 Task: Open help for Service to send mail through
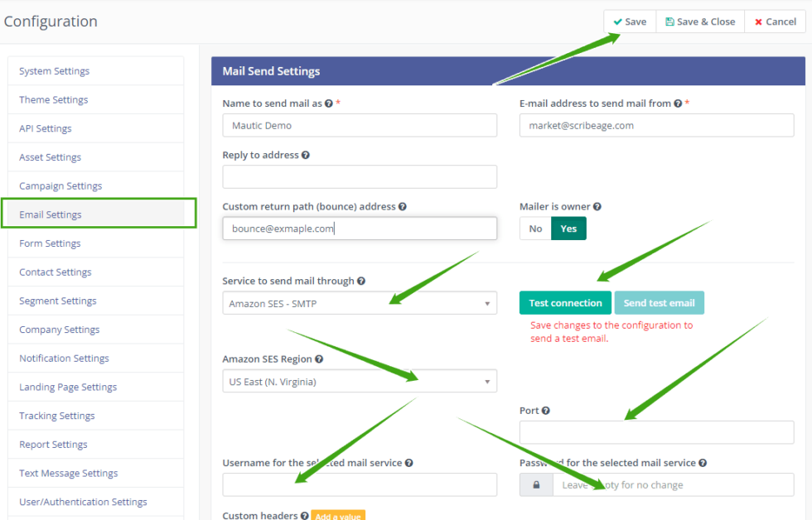(360, 280)
